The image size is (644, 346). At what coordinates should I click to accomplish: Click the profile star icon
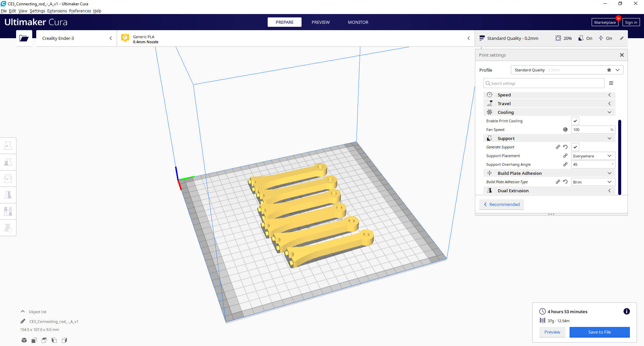(x=609, y=70)
